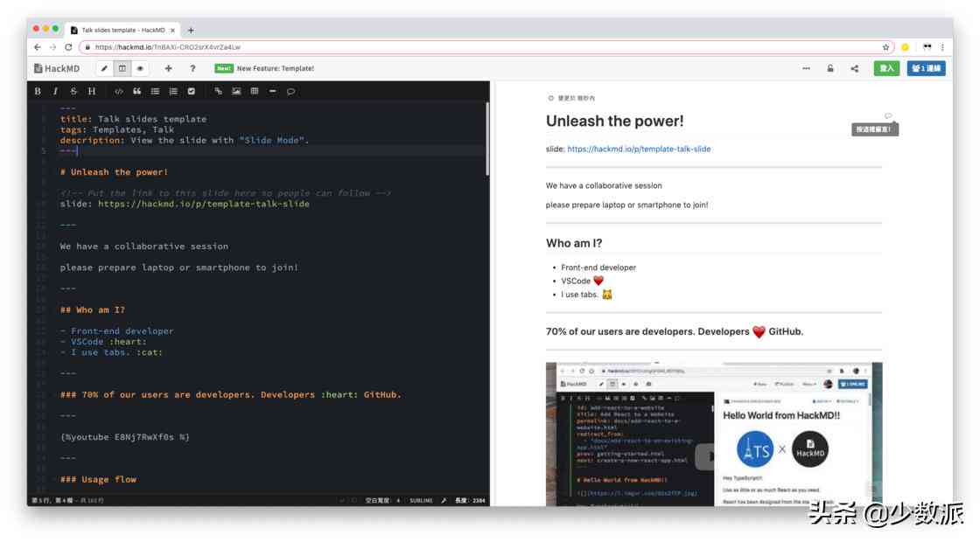Open the three-dot more options menu
980x542 pixels.
click(806, 68)
